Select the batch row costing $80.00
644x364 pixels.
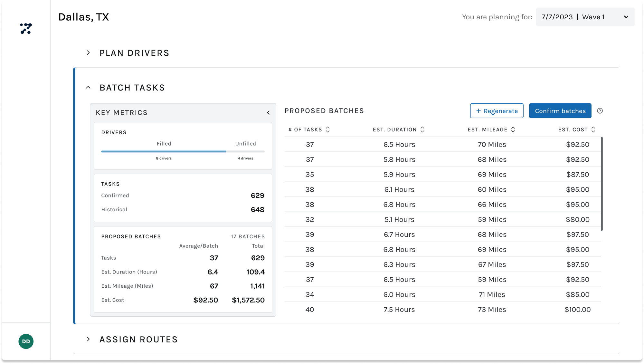(442, 219)
